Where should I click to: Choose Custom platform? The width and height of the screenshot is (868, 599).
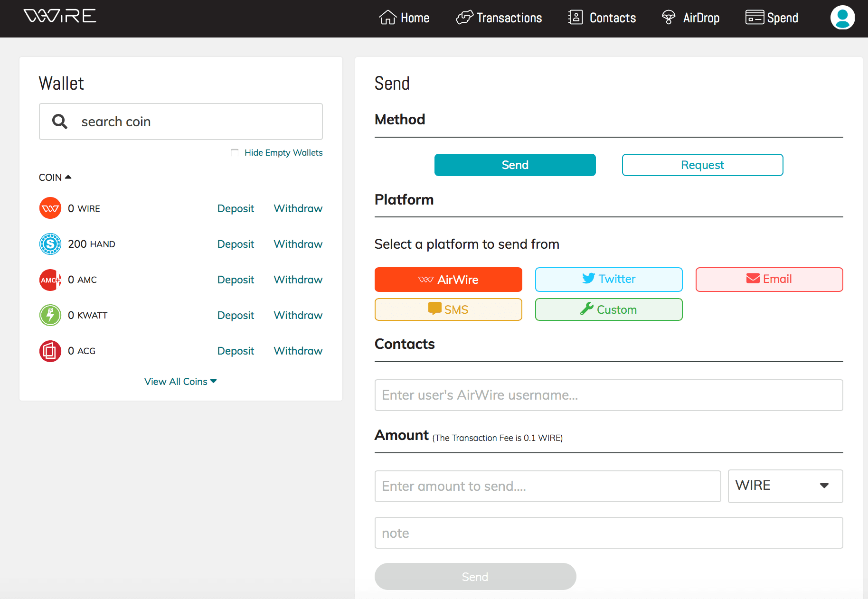609,309
